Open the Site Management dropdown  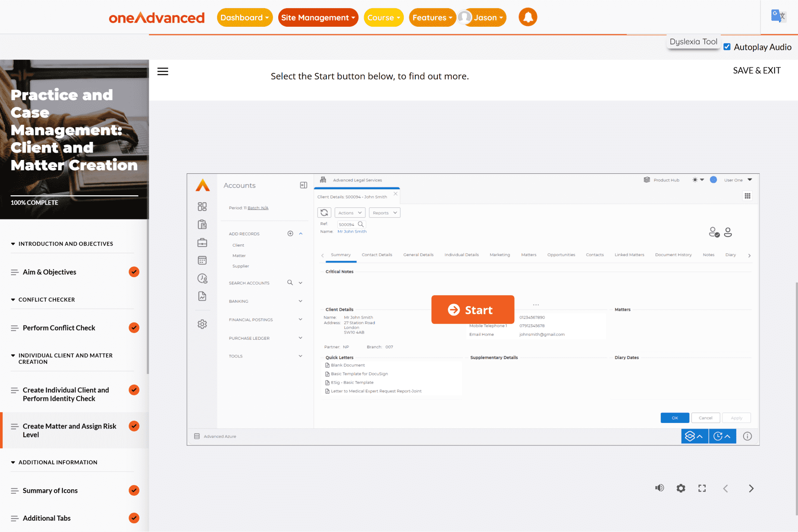(x=318, y=18)
